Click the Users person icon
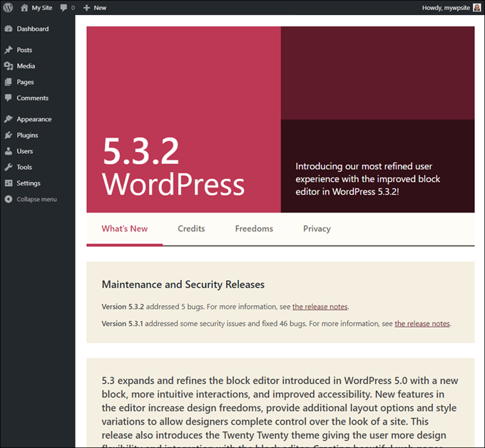 pyautogui.click(x=9, y=151)
